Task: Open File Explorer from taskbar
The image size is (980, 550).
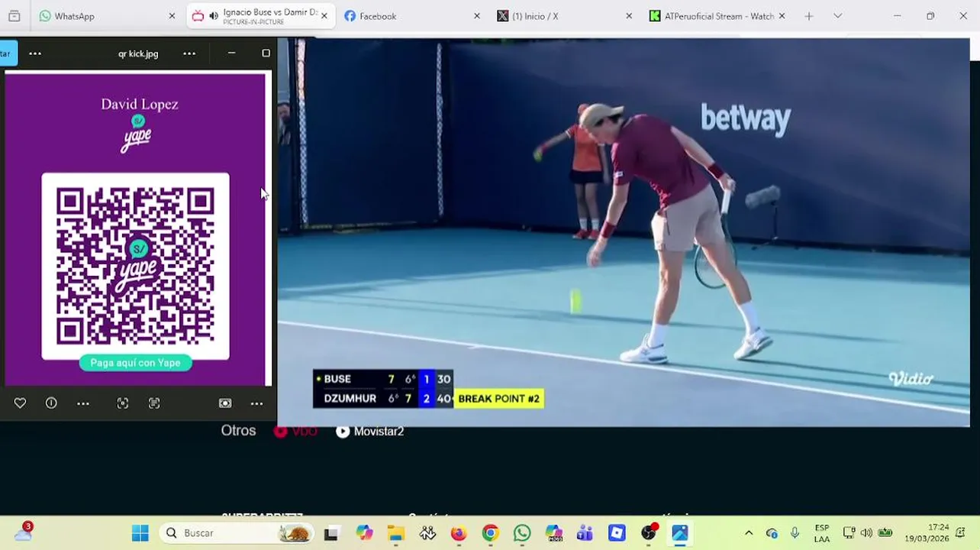Action: click(x=395, y=533)
